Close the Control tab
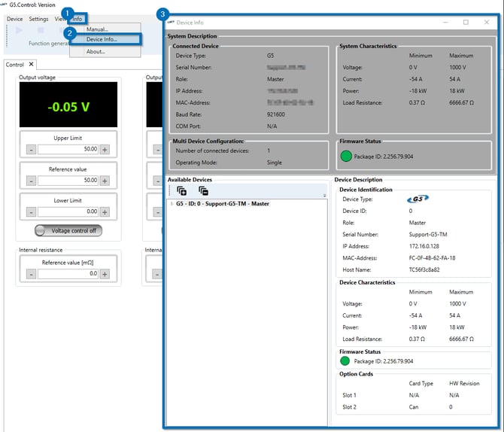The image size is (504, 432). (31, 64)
